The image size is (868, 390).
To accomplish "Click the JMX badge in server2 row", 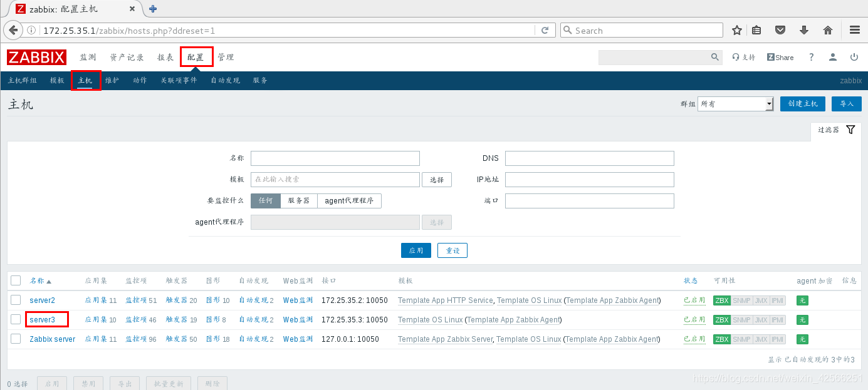I will point(761,300).
